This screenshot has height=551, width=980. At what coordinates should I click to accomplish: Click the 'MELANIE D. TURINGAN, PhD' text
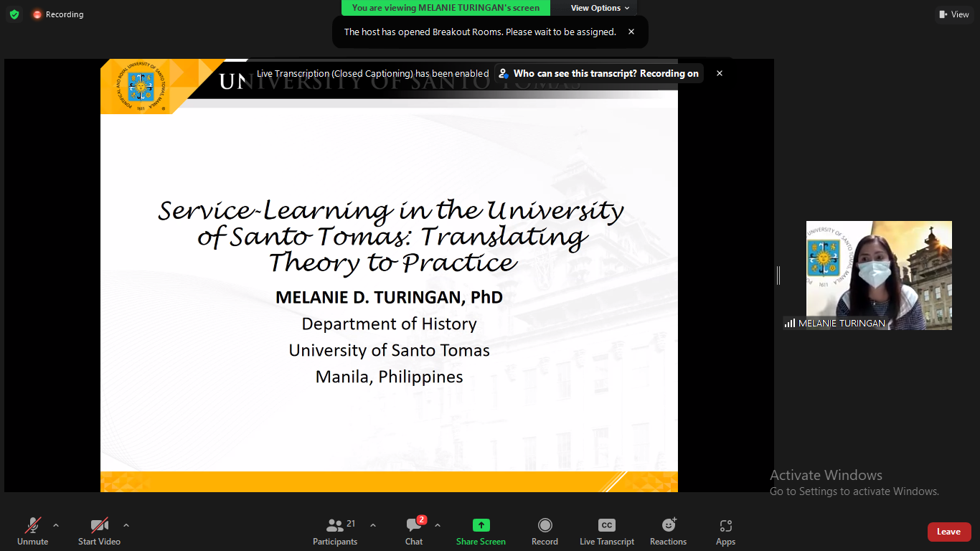tap(389, 296)
